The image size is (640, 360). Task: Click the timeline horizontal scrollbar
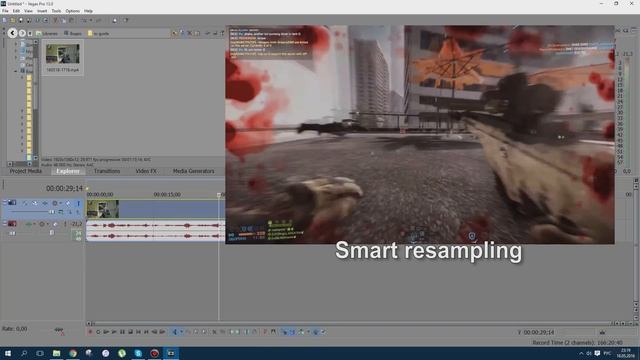point(351,324)
